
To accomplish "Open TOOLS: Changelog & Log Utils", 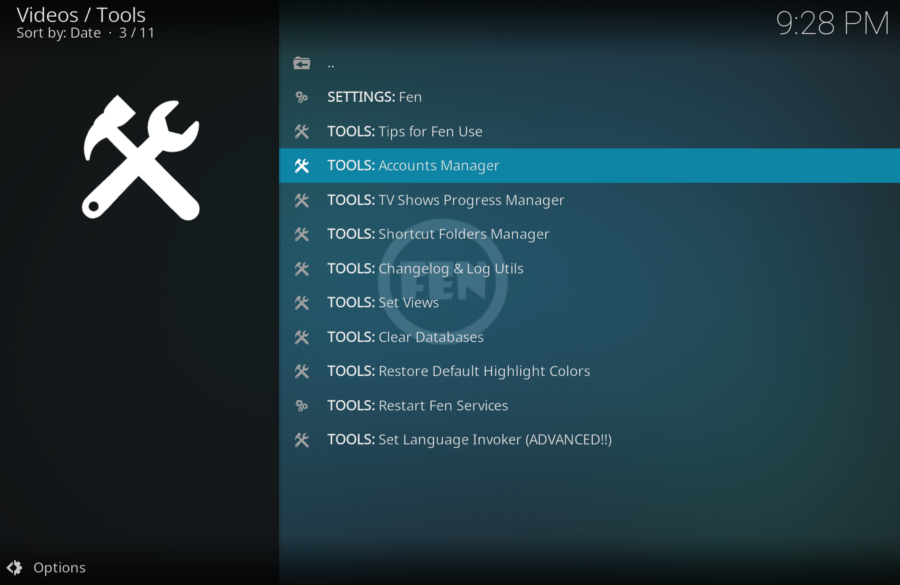I will pyautogui.click(x=589, y=269).
